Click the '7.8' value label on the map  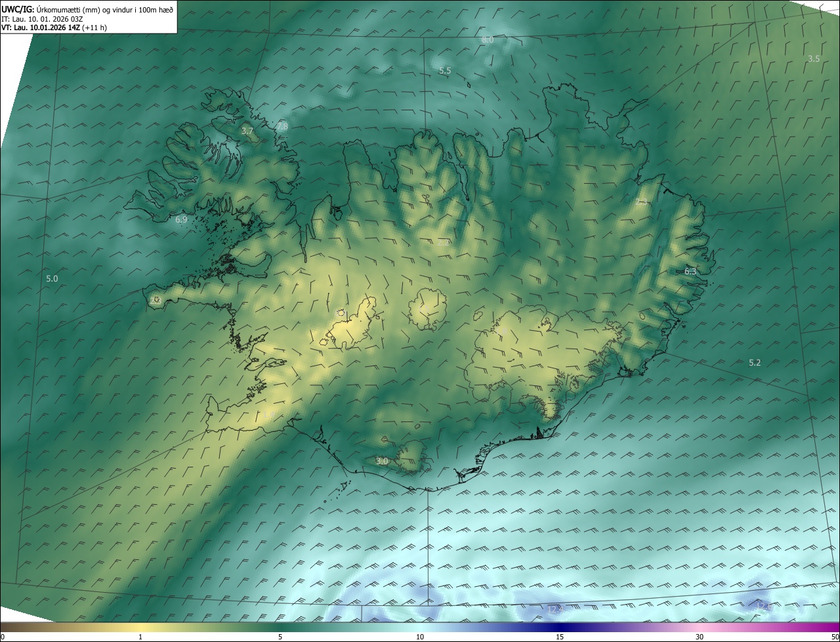click(282, 126)
